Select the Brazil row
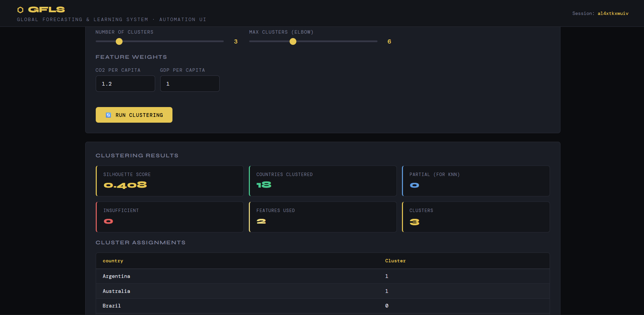 pos(323,306)
